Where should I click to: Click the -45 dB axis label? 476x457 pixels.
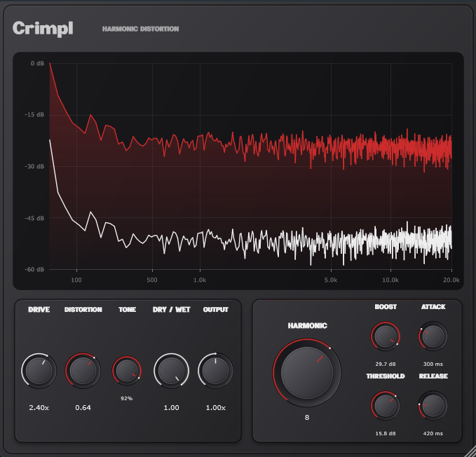click(x=34, y=218)
